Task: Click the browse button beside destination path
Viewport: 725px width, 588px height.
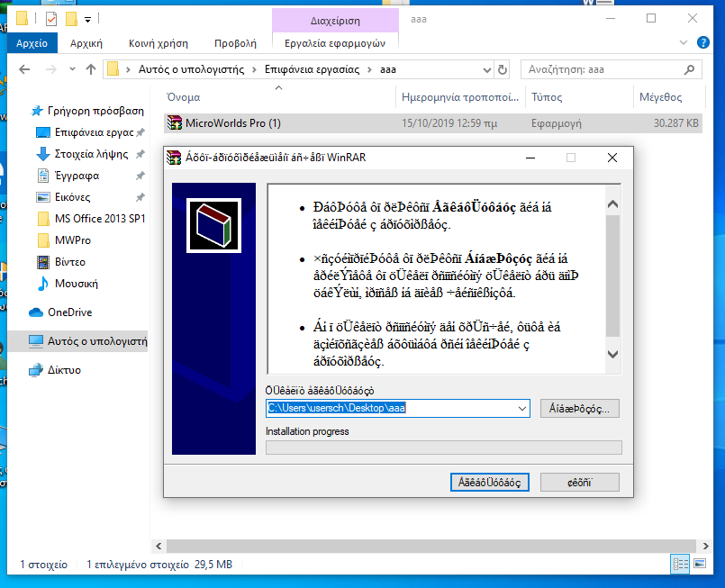Action: coord(580,409)
